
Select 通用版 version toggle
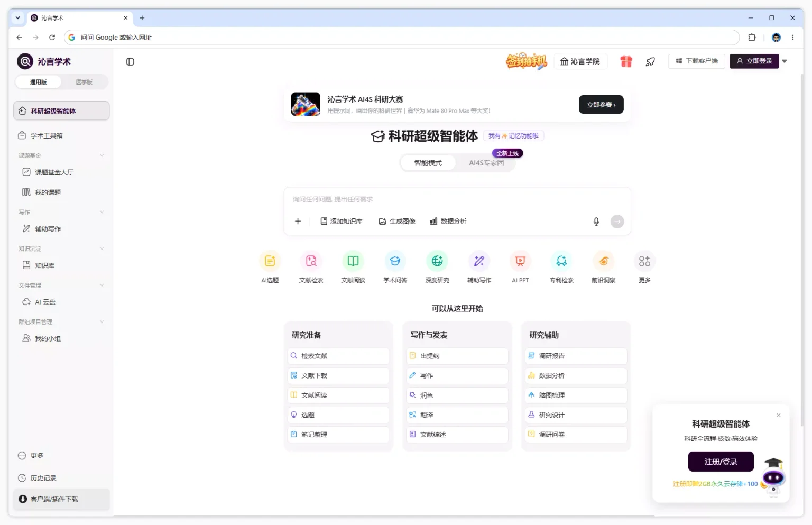[x=38, y=82]
